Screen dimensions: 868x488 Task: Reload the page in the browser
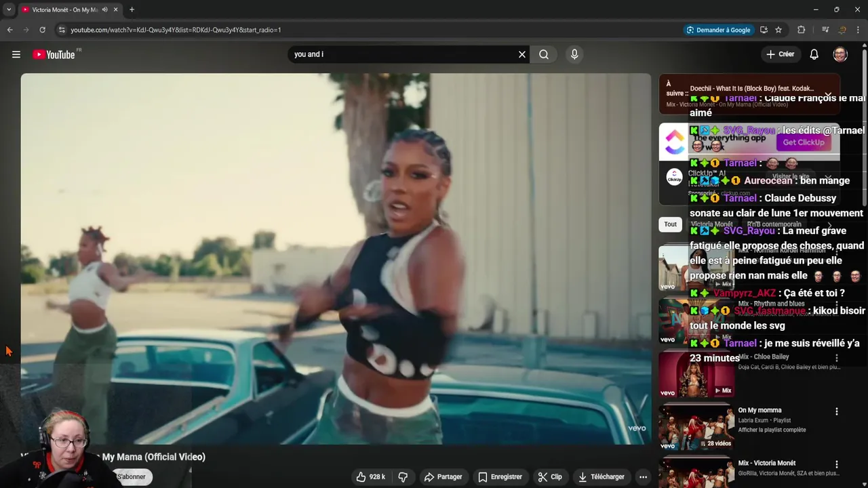(x=42, y=30)
